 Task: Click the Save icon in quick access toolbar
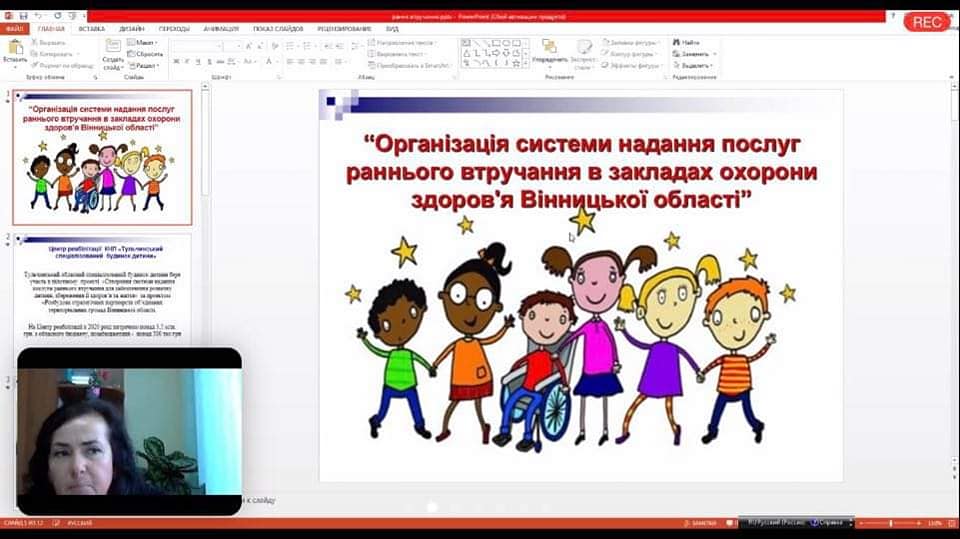tap(23, 16)
